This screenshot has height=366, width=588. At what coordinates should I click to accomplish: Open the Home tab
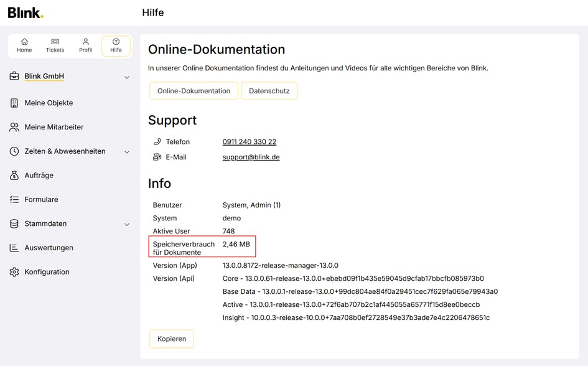coord(24,46)
